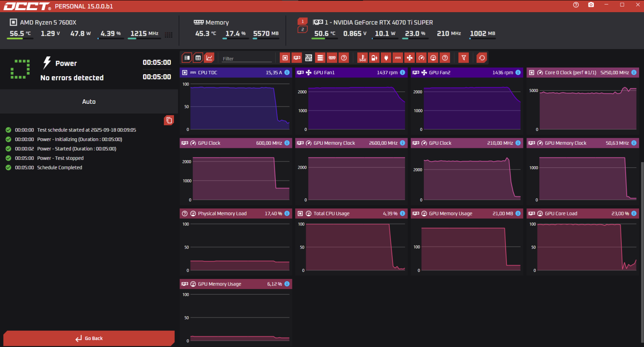Toggle voltage battery sensor type filter
This screenshot has height=347, width=644.
(x=374, y=58)
